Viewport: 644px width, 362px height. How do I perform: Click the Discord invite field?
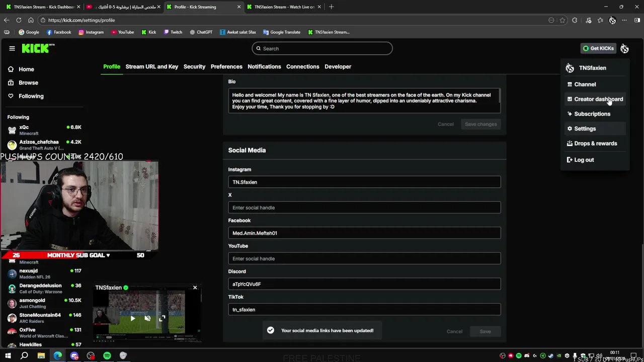pyautogui.click(x=364, y=284)
